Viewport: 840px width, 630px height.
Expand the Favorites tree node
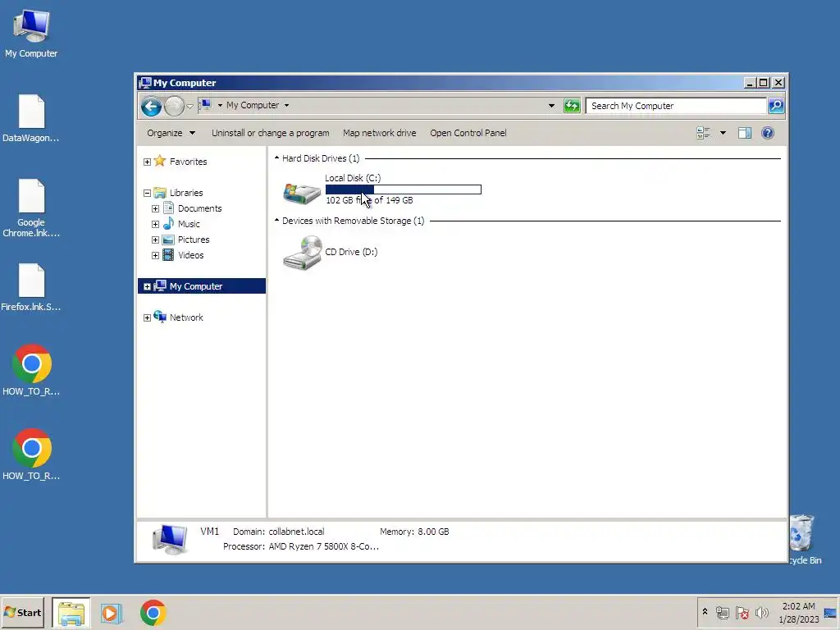(x=148, y=162)
